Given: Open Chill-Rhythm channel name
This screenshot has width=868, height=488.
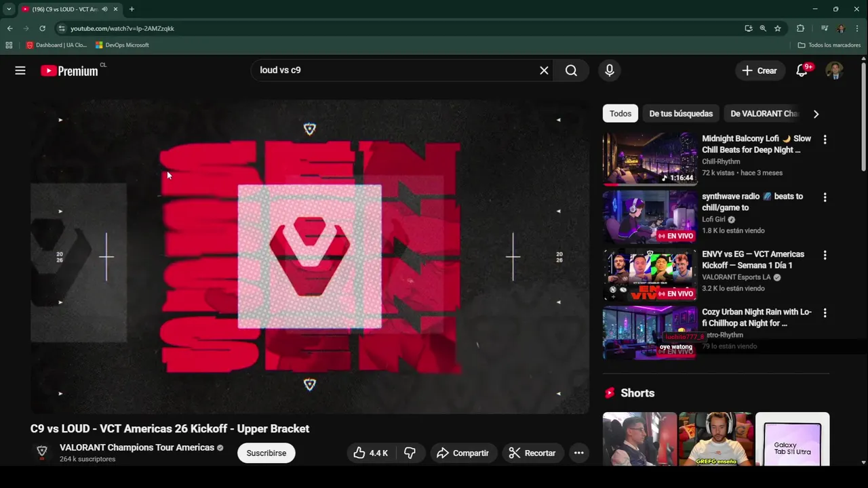Looking at the screenshot, I should [x=721, y=161].
